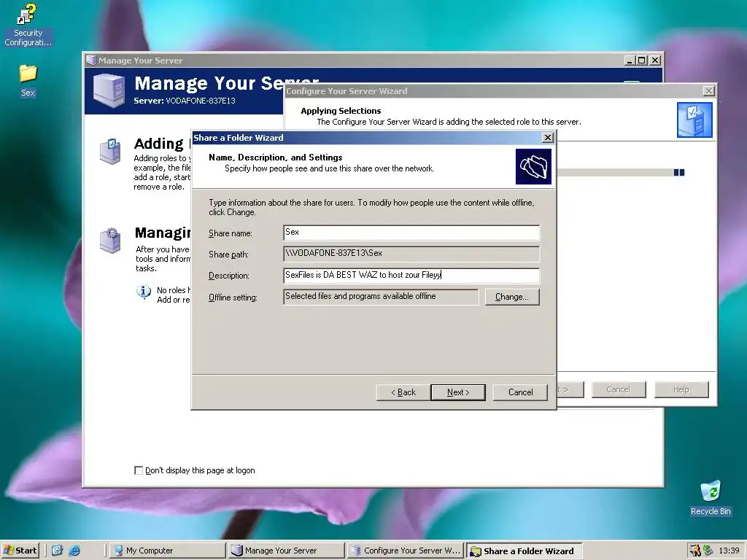The width and height of the screenshot is (747, 560).
Task: Open Security Configuration desktop shortcut
Action: (x=28, y=24)
